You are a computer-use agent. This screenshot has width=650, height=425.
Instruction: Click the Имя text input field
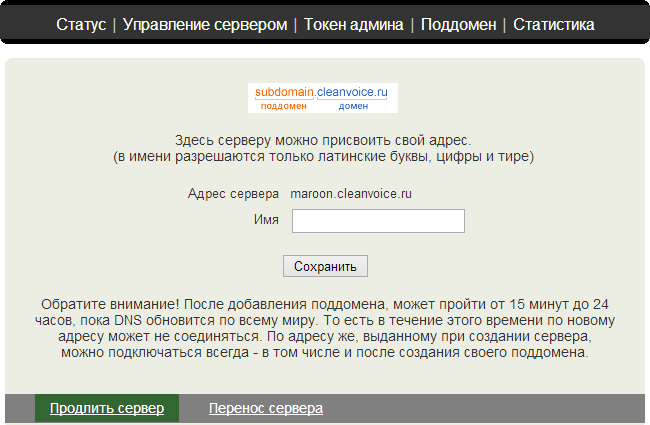(x=378, y=221)
